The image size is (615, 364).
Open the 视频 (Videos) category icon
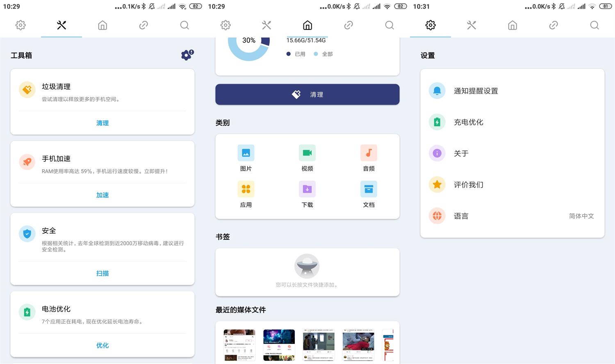click(307, 152)
